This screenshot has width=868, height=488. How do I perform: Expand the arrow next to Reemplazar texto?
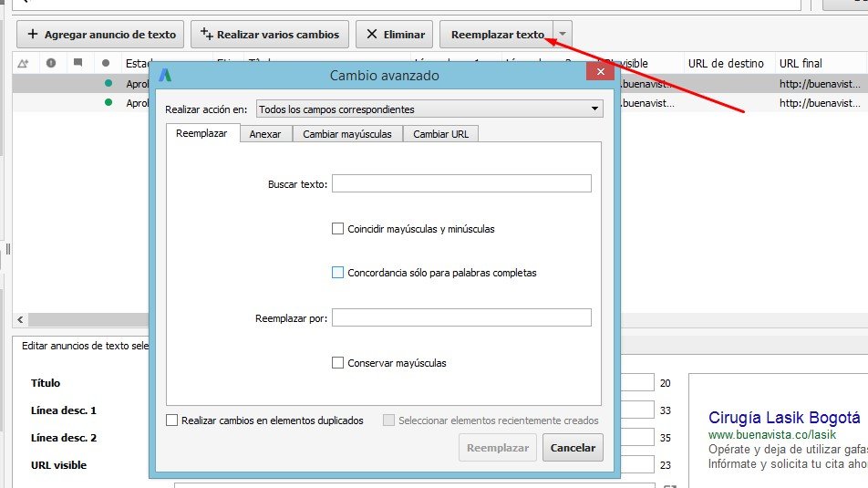(563, 35)
